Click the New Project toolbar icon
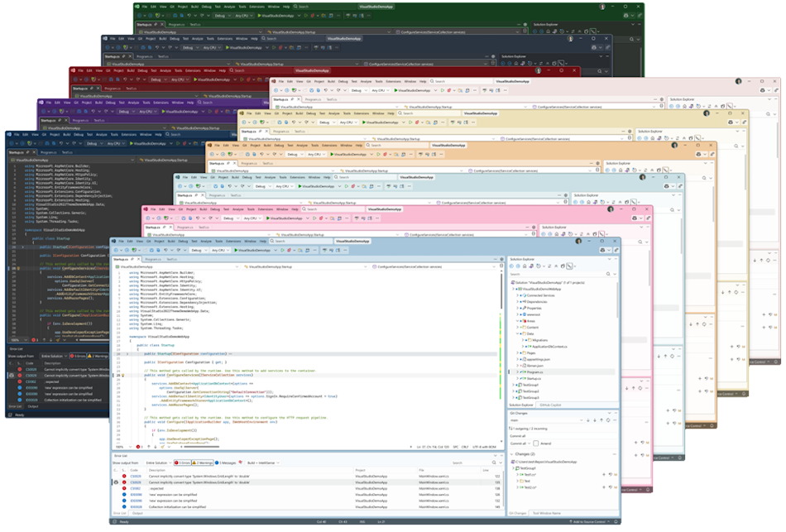The width and height of the screenshot is (786, 532). (133, 251)
